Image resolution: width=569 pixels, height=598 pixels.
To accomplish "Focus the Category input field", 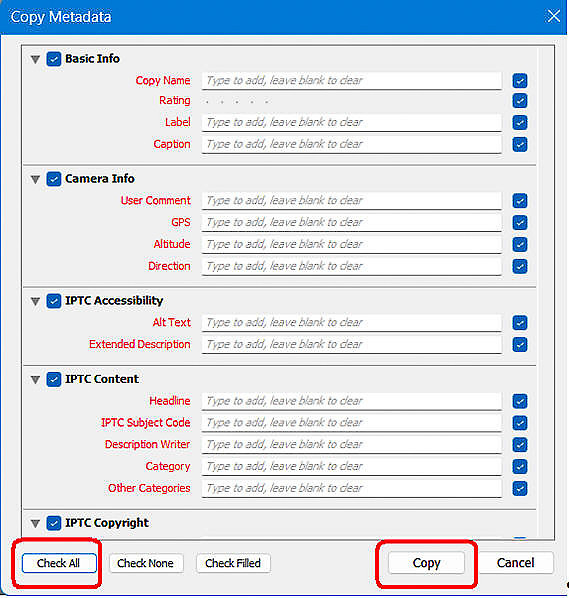I will pos(352,466).
